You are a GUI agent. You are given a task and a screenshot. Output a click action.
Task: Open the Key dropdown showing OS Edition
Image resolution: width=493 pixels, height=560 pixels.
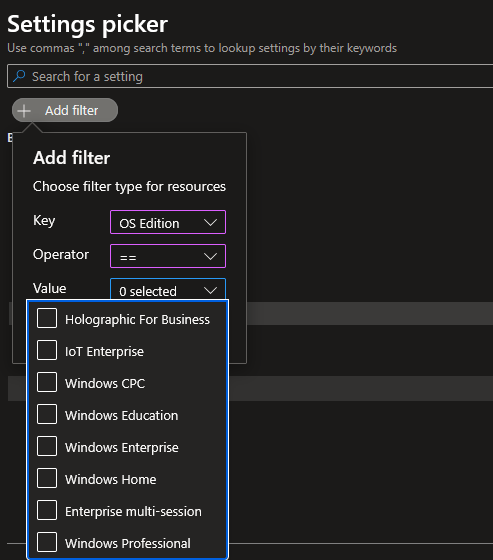[168, 222]
